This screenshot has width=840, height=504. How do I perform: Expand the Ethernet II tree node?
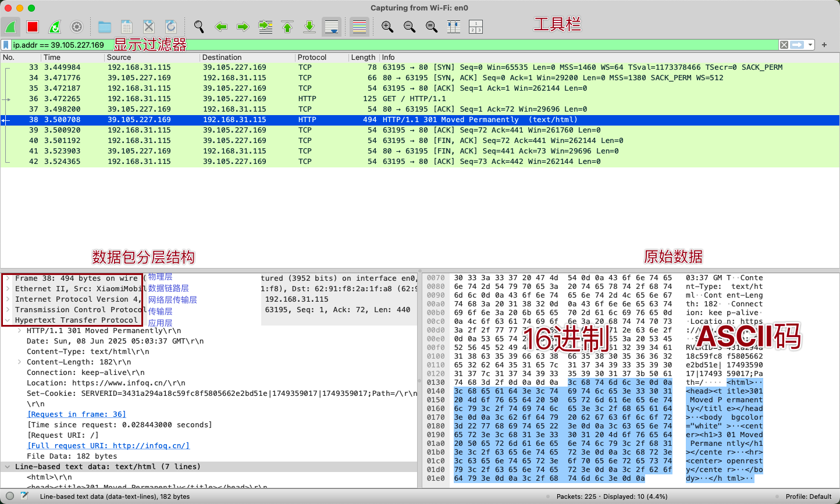point(8,289)
